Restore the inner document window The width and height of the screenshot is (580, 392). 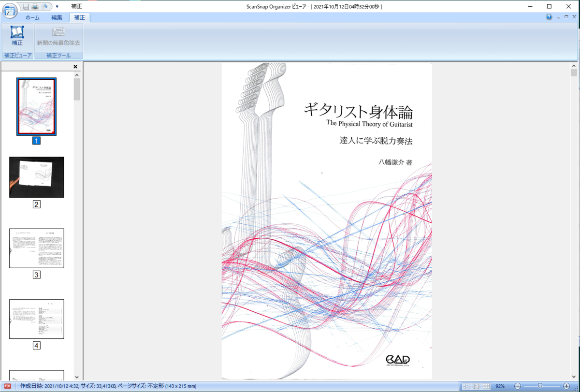(566, 17)
